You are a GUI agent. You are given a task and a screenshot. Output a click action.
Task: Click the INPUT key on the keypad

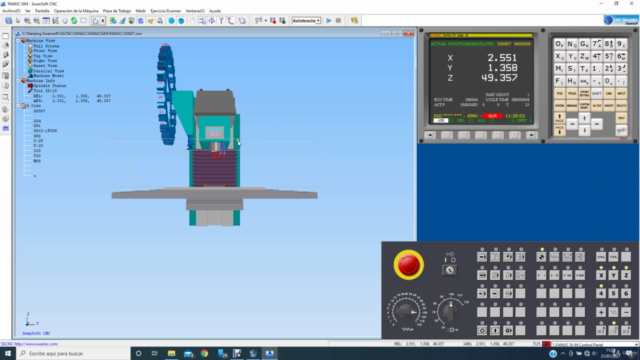point(621,93)
